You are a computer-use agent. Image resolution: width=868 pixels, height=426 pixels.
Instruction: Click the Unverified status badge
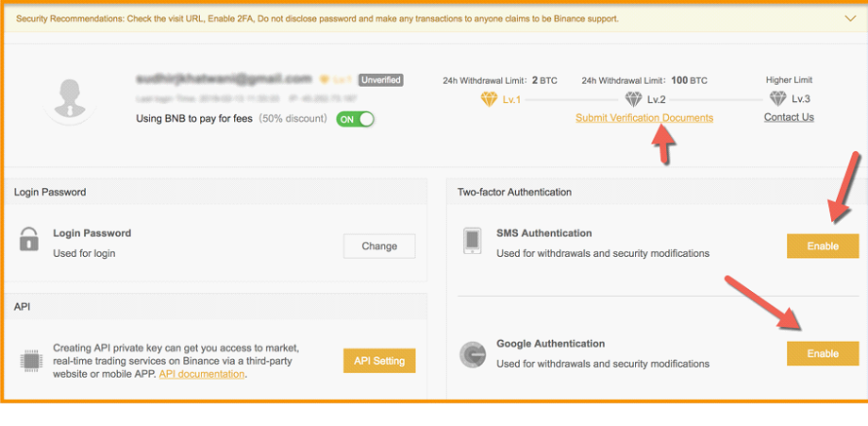tap(381, 80)
